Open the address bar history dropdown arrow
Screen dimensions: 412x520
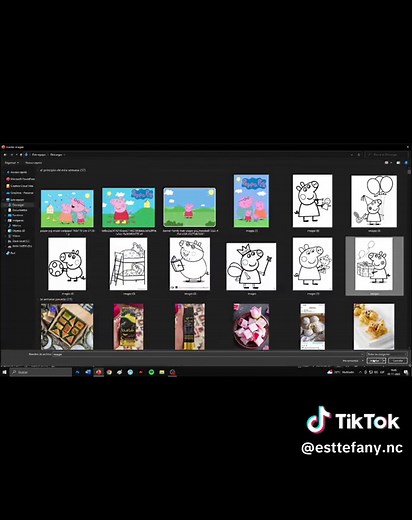point(352,155)
